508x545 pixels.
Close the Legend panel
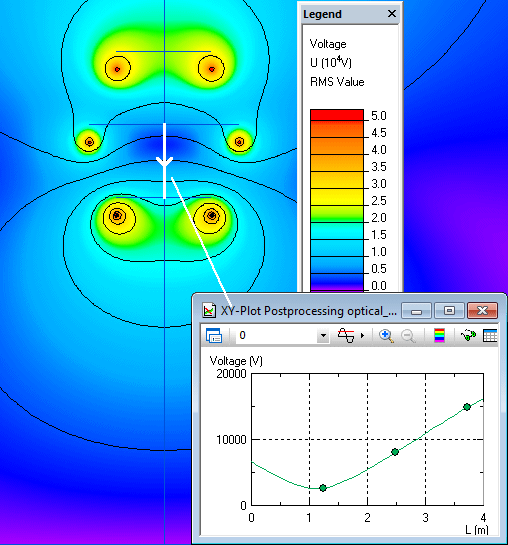click(392, 14)
